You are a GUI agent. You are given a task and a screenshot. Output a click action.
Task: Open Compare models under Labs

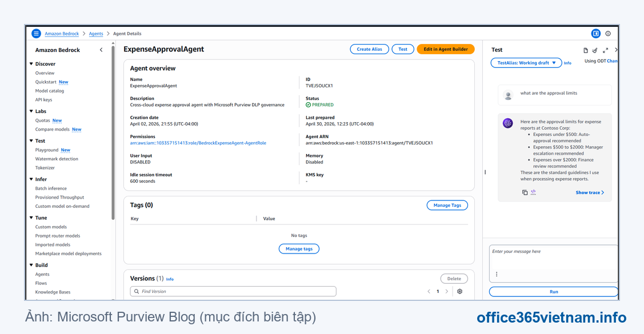pyautogui.click(x=52, y=129)
